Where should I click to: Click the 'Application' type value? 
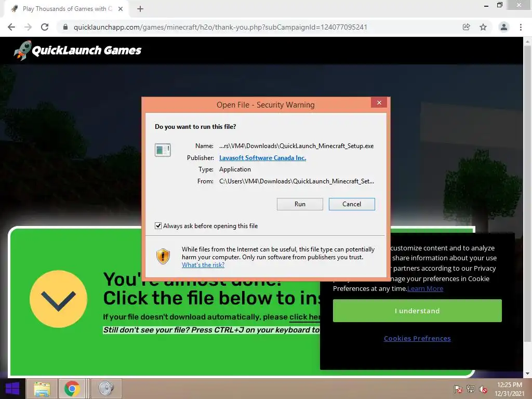[x=235, y=169]
